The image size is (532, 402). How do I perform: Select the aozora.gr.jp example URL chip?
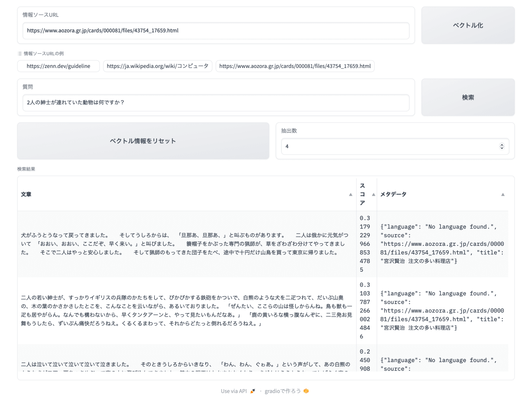pos(295,66)
